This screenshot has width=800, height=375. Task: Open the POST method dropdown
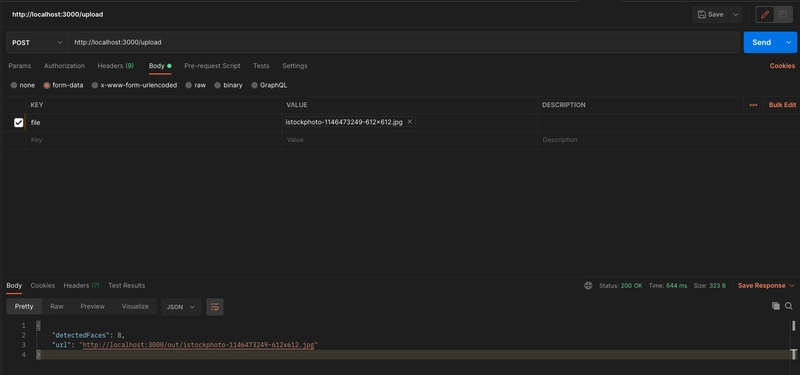tap(37, 42)
